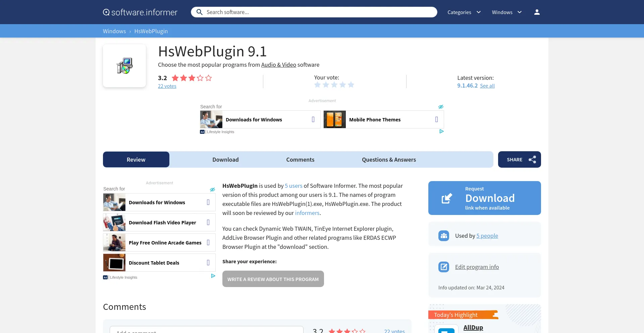644x333 pixels.
Task: Open the HsWebPlugin breadcrumb link
Action: click(x=151, y=31)
